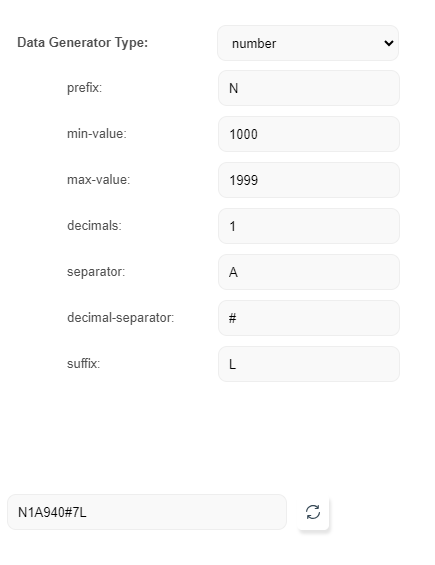The image size is (435, 565).
Task: Open the Data Generator Type dropdown
Action: (308, 43)
